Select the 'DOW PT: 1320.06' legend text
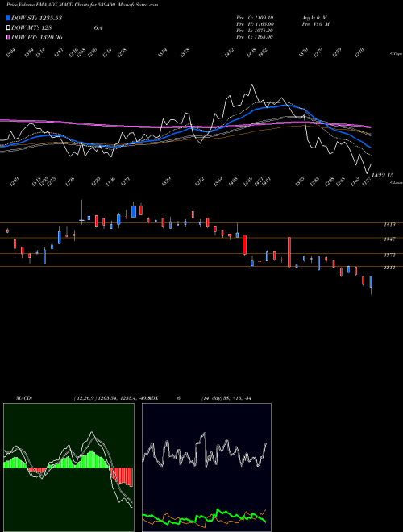Image resolution: width=403 pixels, height=532 pixels. 37,37
